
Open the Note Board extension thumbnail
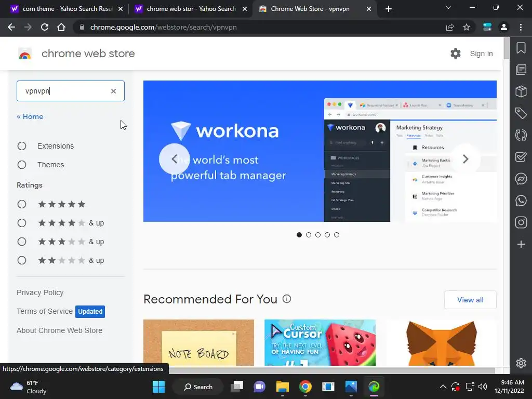click(198, 343)
